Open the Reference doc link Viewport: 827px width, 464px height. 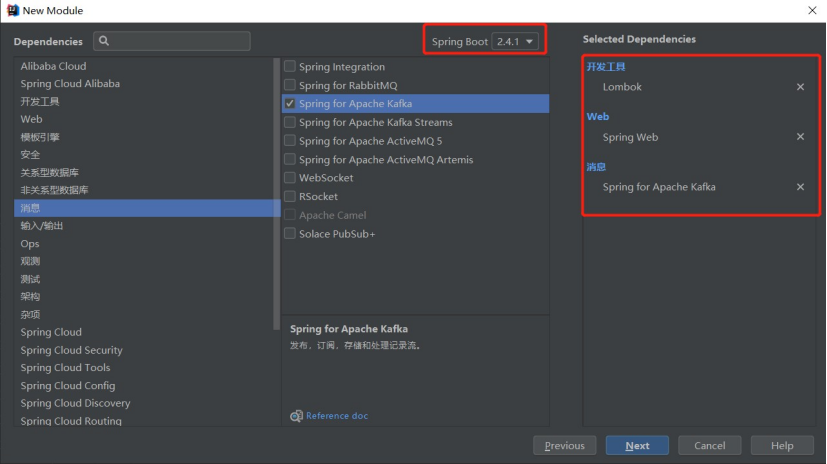[337, 415]
